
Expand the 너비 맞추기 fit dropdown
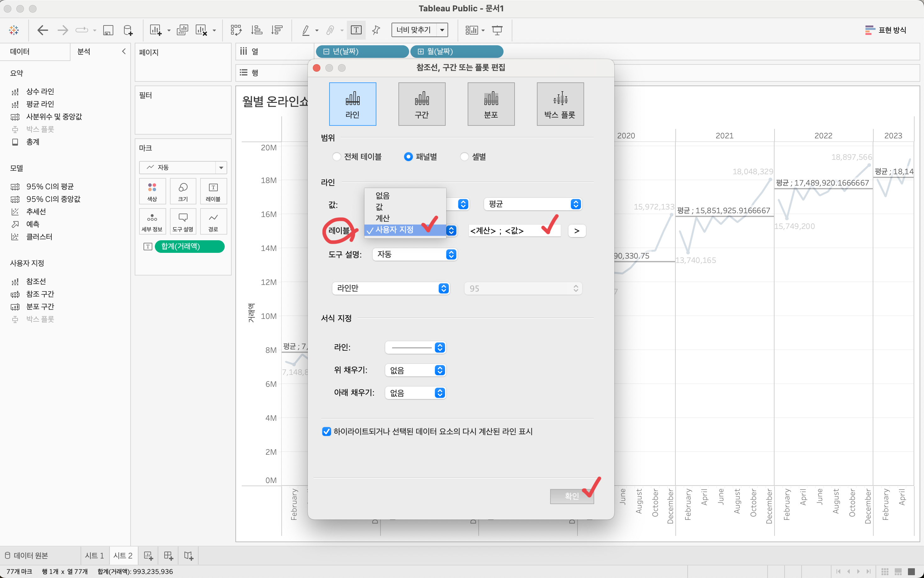[442, 30]
